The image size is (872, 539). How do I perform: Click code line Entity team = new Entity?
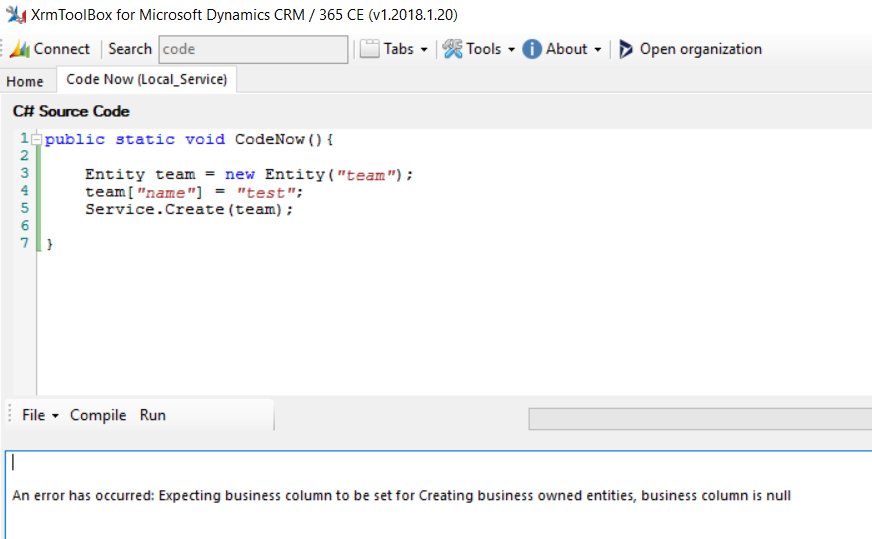point(249,174)
